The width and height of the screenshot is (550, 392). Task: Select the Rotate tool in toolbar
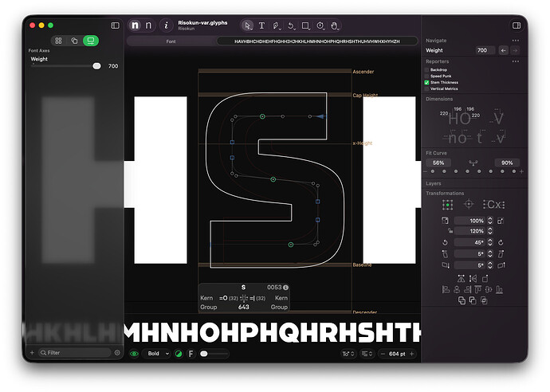[x=291, y=25]
